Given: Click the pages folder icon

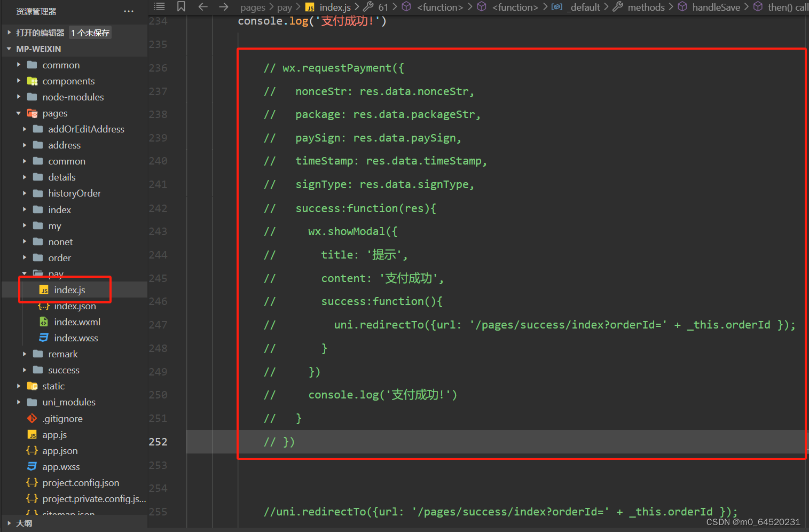Looking at the screenshot, I should (x=32, y=113).
